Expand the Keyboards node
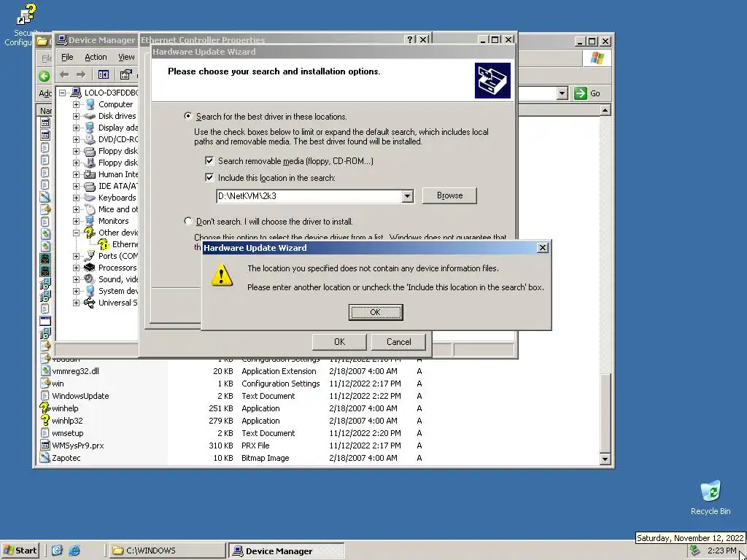747x560 pixels. tap(76, 198)
